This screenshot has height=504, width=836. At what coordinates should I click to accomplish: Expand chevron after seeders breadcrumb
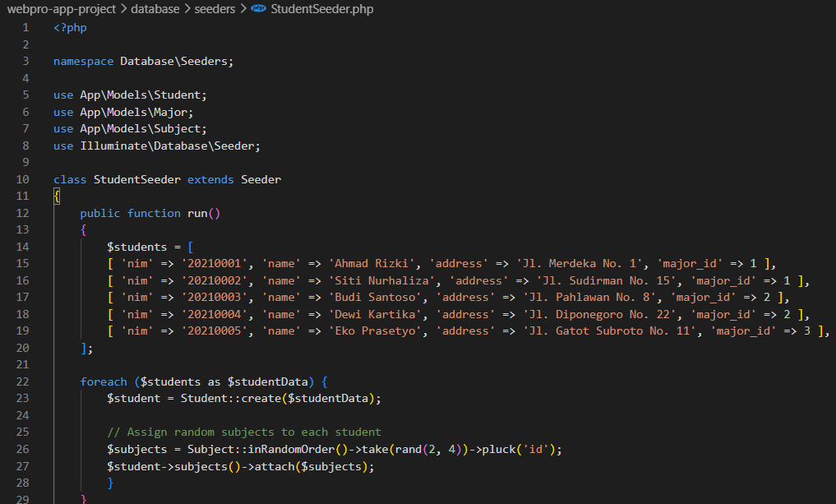pyautogui.click(x=243, y=9)
